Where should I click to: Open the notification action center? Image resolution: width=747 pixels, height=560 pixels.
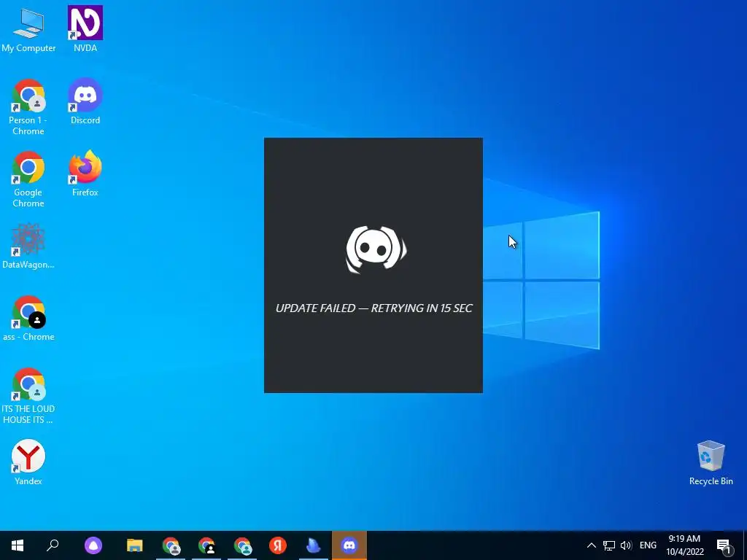724,545
